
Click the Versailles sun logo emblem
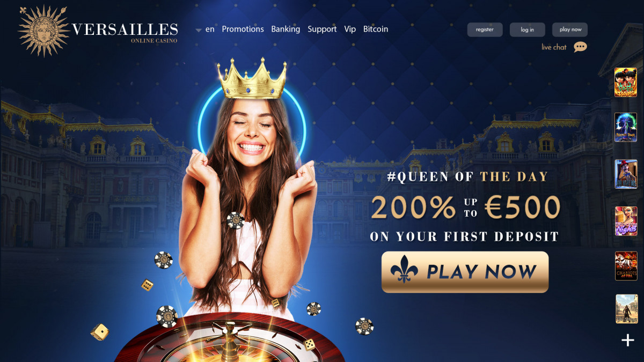pos(44,31)
